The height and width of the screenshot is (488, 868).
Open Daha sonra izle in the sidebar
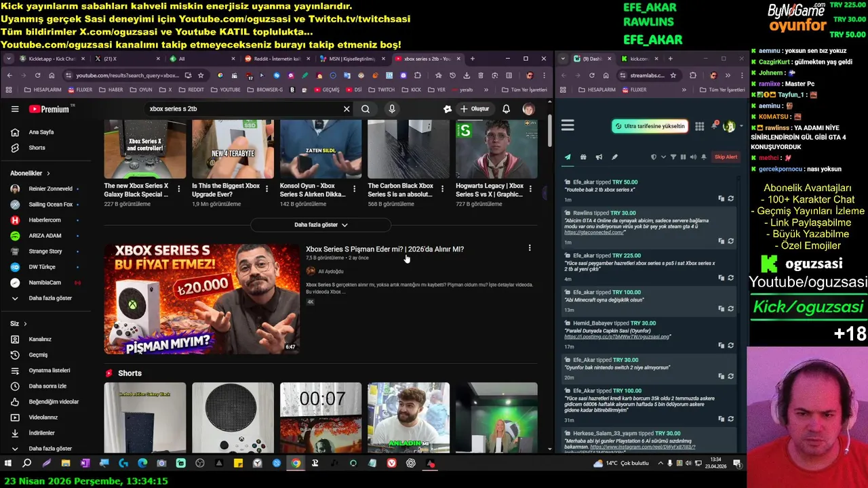pos(46,386)
